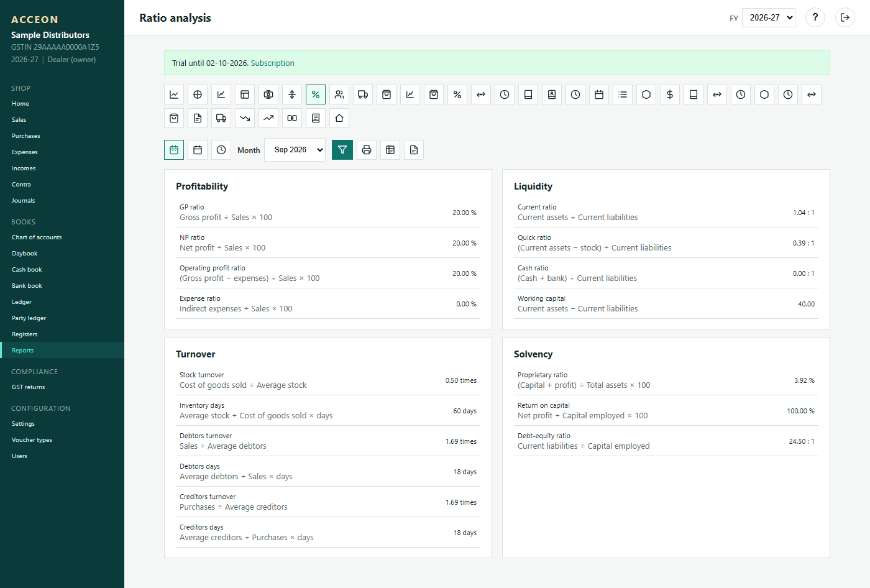This screenshot has height=588, width=870.
Task: Select the highlighted percent Ratio analysis icon
Action: tap(316, 94)
